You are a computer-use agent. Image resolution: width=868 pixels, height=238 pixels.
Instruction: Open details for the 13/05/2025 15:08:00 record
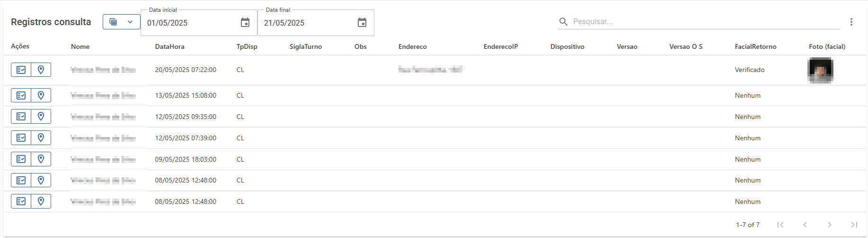21,95
